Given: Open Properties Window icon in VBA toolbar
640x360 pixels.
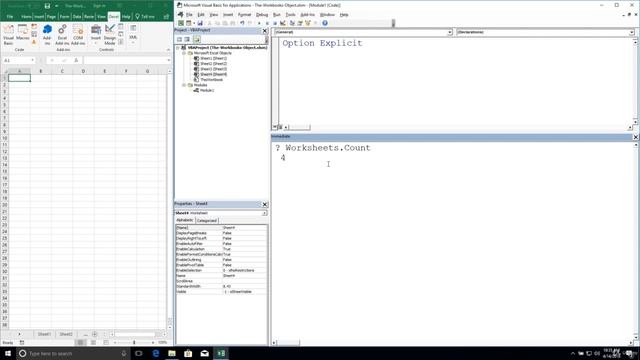Looking at the screenshot, I should click(300, 23).
